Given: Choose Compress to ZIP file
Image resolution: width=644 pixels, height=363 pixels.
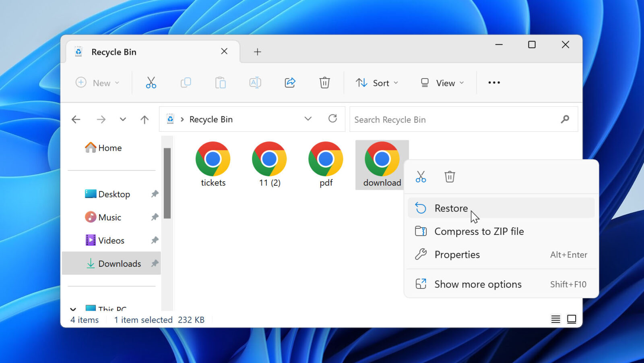Looking at the screenshot, I should pyautogui.click(x=479, y=231).
